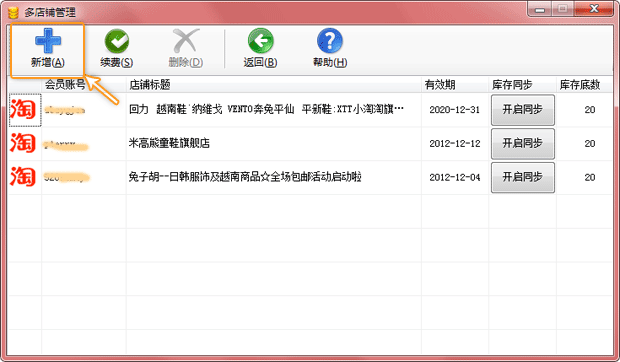Click 开启同步 for the 兔子胡 shop
Viewport: 620px width, 362px height.
(x=522, y=177)
